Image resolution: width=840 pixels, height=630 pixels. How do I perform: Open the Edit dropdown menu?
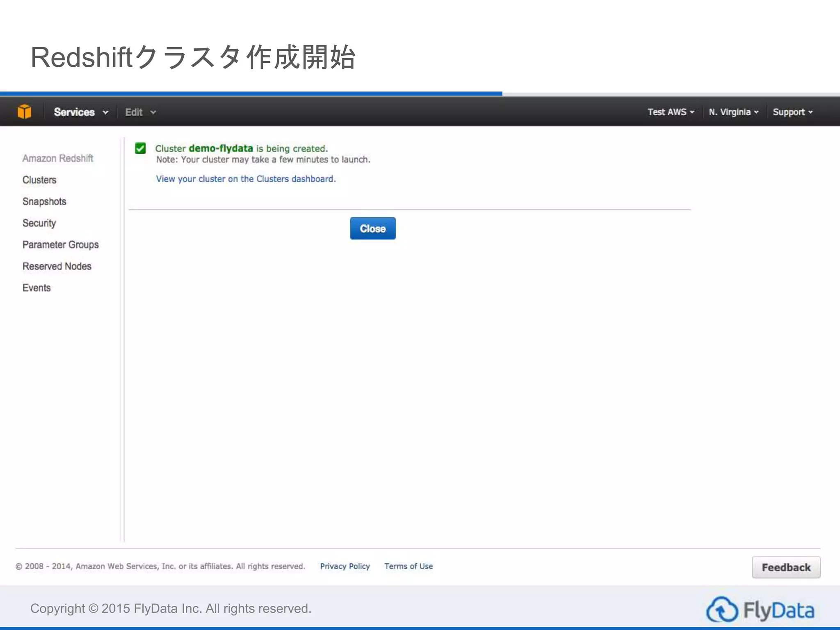(x=140, y=112)
